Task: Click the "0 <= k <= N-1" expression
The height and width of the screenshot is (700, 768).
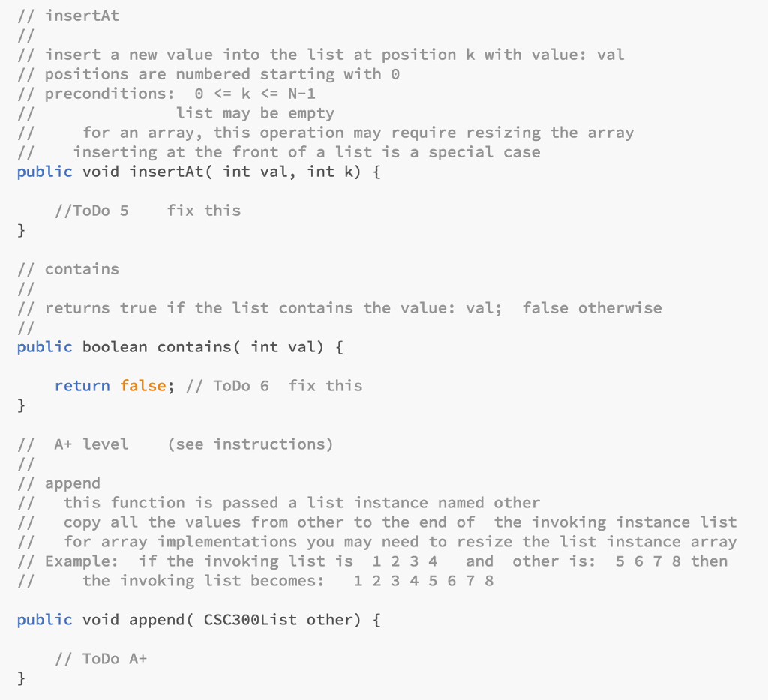Action: [255, 94]
